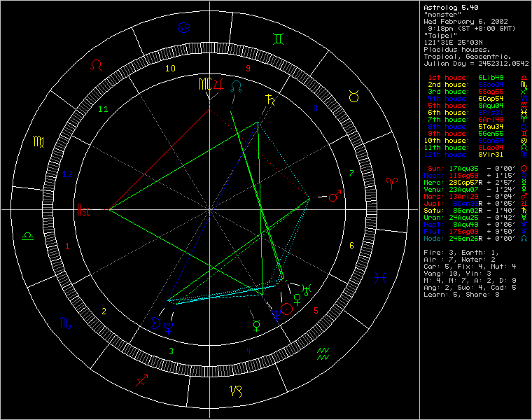Viewport: 532px width, 420px height.
Task: Click the 'Fire: 3, Earth: 1,' summary line
Action: [461, 253]
